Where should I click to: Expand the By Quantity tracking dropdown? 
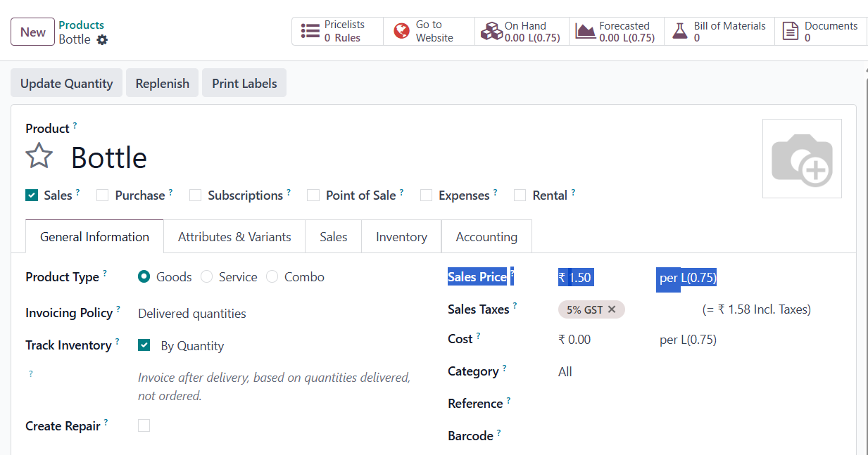192,346
